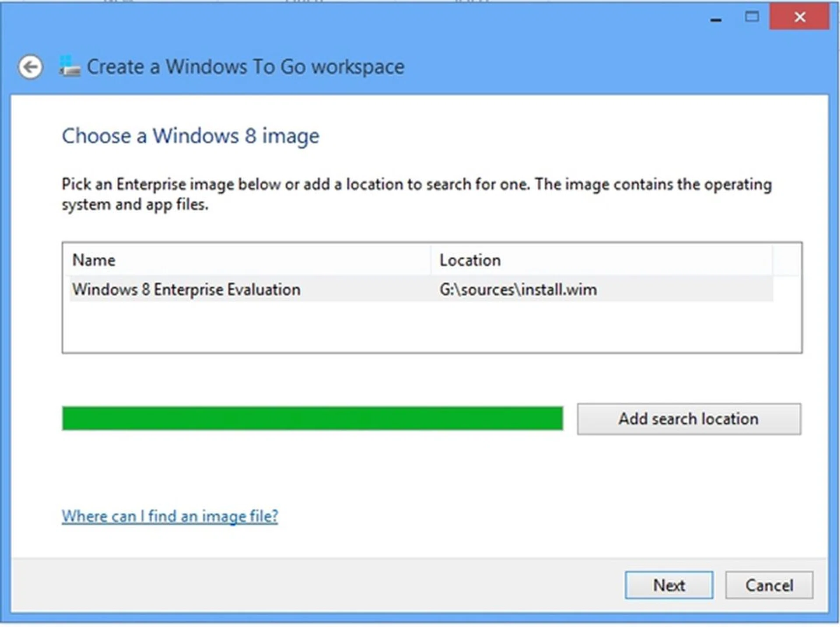The width and height of the screenshot is (840, 627).
Task: Open 'Where can I find an image file?' link
Action: click(x=170, y=516)
